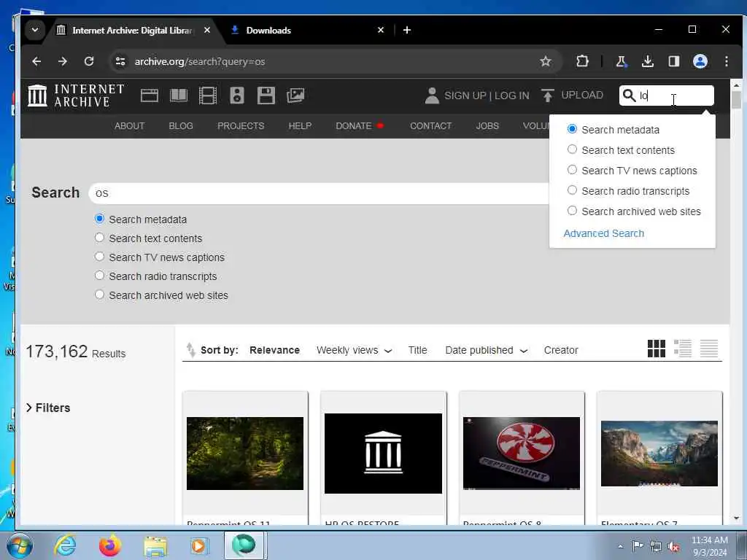Sort results by Creator

point(561,350)
